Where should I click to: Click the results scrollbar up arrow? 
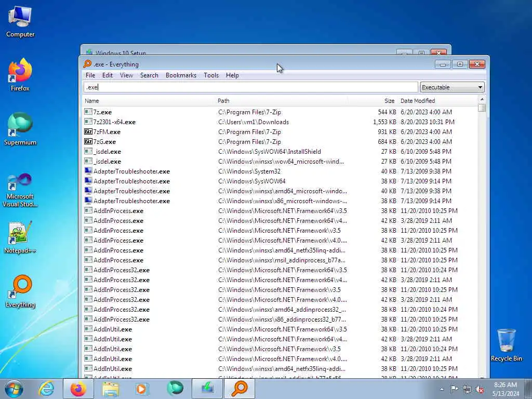482,99
